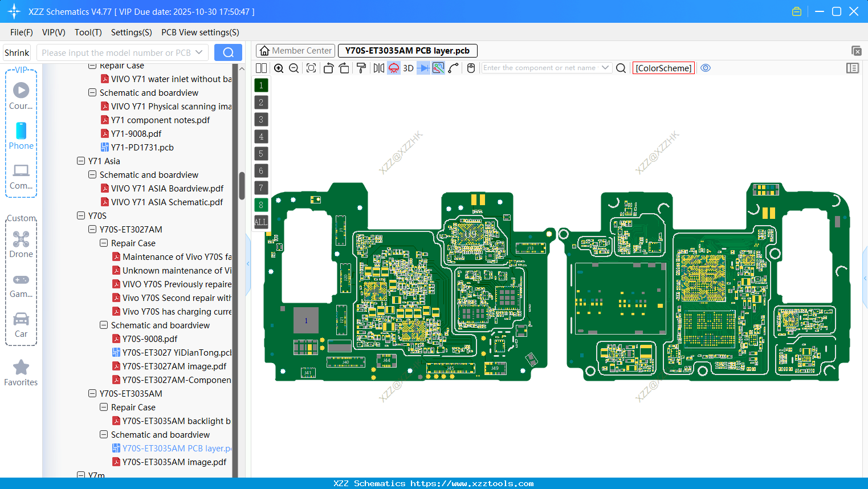Screen dimensions: 868x489
Task: Click the zoom in magnifier icon
Action: [x=279, y=68]
